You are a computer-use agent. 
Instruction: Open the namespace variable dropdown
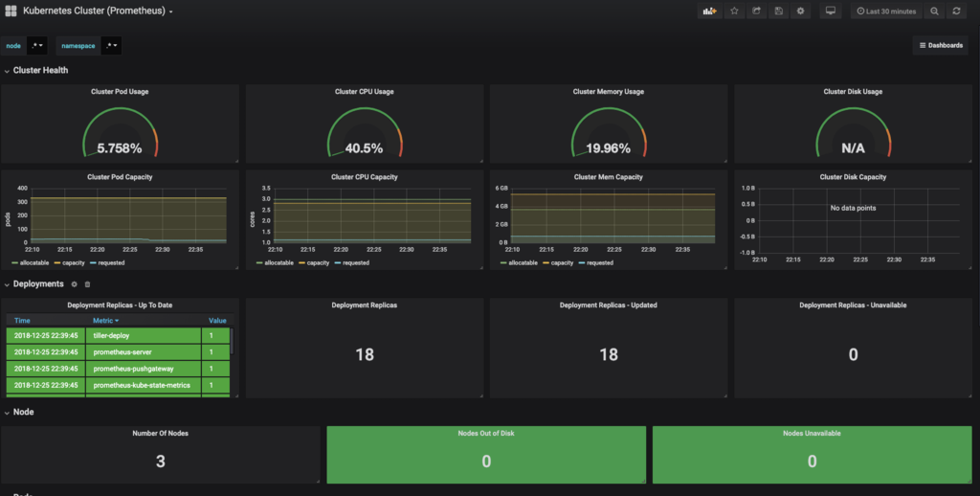111,46
